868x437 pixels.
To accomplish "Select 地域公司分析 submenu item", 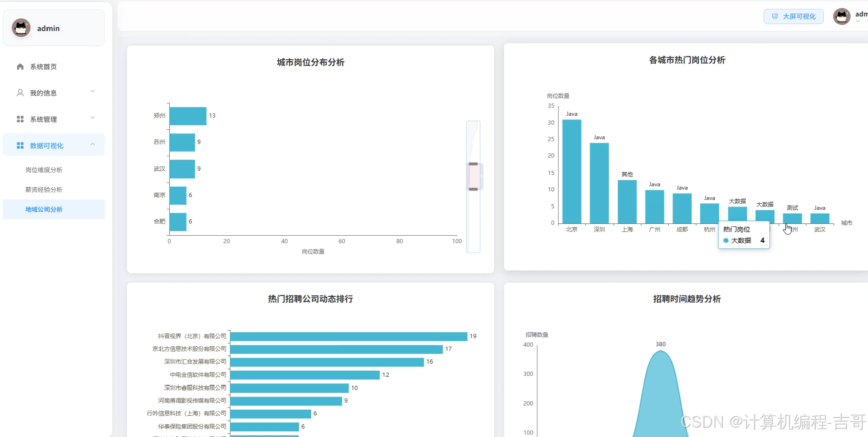I will point(54,209).
